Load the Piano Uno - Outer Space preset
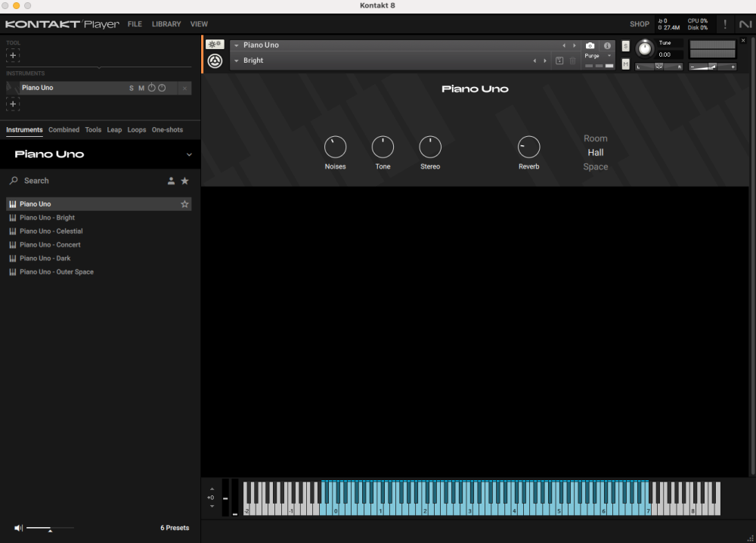 pyautogui.click(x=98, y=271)
